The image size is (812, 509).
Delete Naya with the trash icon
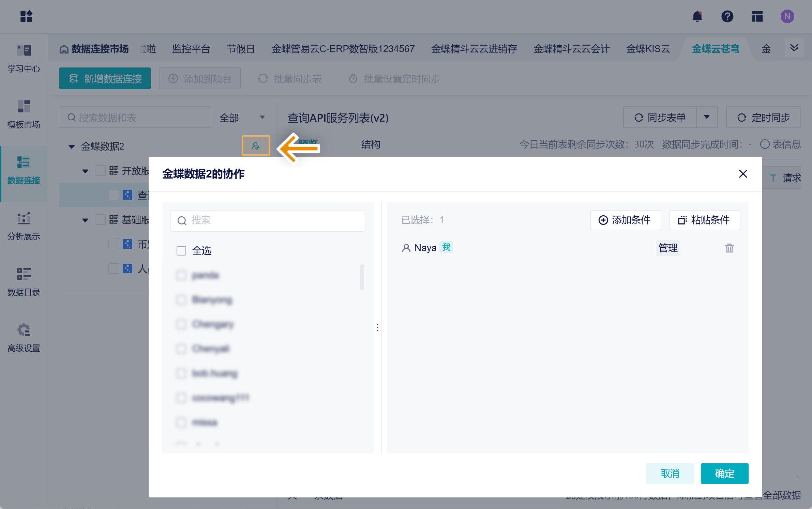[729, 248]
